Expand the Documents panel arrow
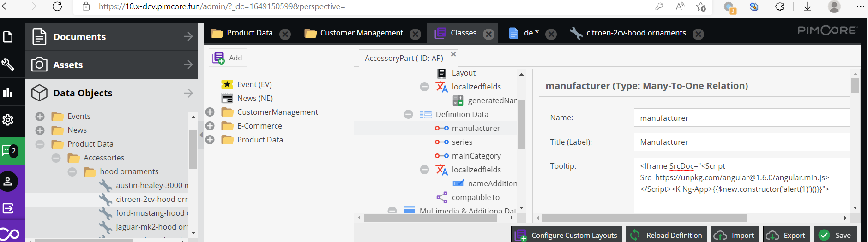The image size is (868, 242). (188, 36)
